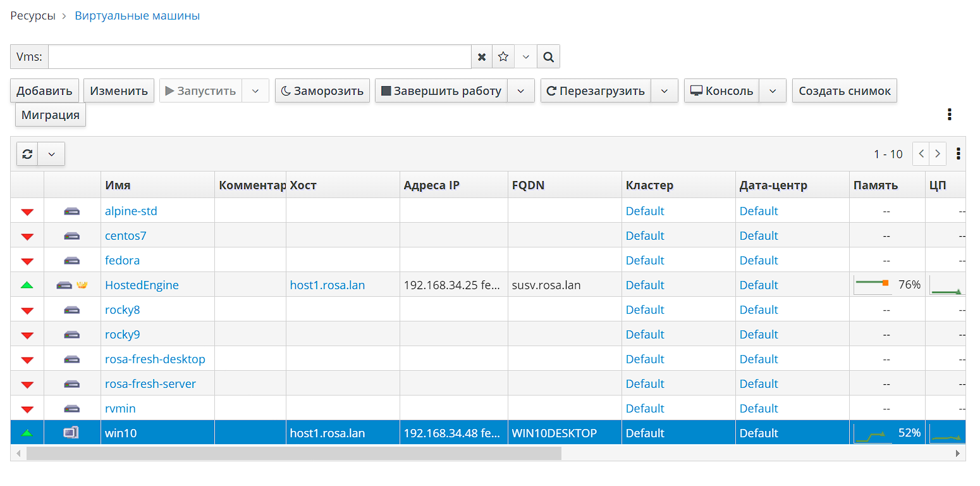
Task: Expand the Завершить работу dropdown arrow
Action: pyautogui.click(x=521, y=91)
